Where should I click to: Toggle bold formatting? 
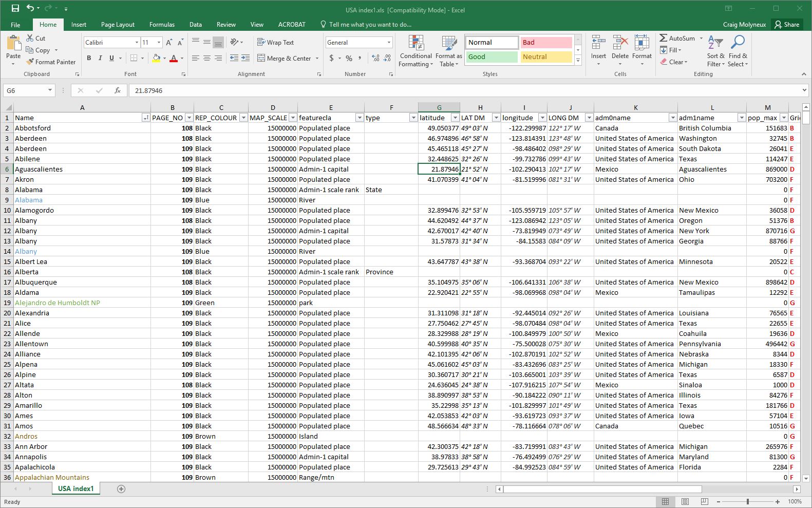click(89, 58)
